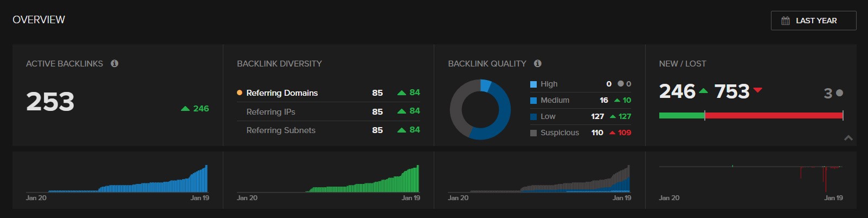Click the Backlink Quality info icon
Image resolution: width=868 pixels, height=218 pixels.
538,63
